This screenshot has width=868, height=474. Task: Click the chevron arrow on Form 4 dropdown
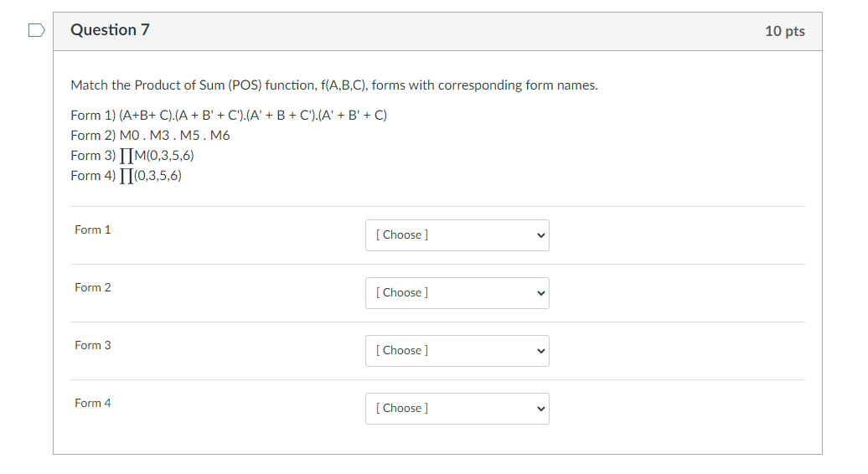click(540, 409)
